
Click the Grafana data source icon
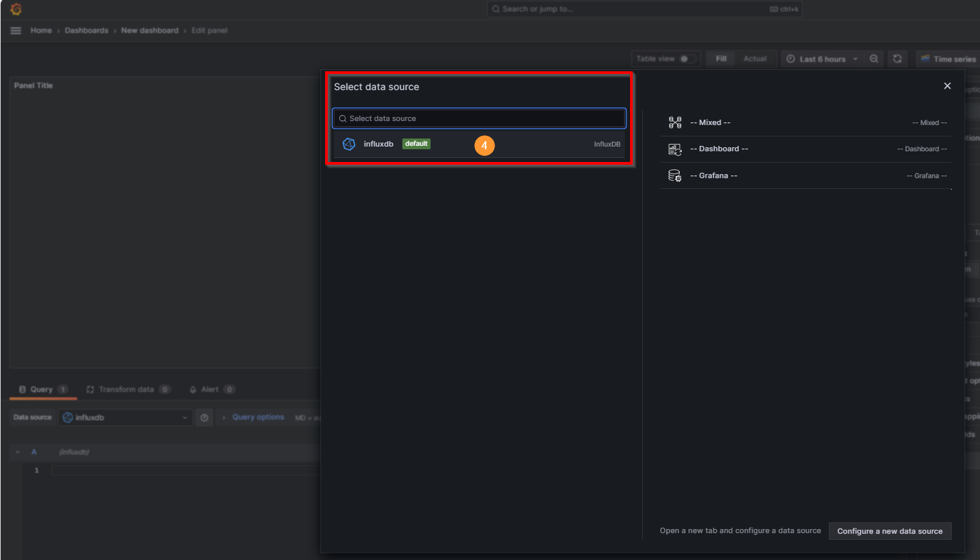pos(675,175)
